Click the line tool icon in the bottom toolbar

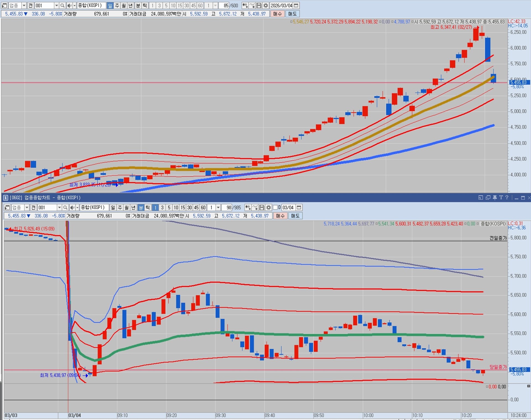click(255, 207)
